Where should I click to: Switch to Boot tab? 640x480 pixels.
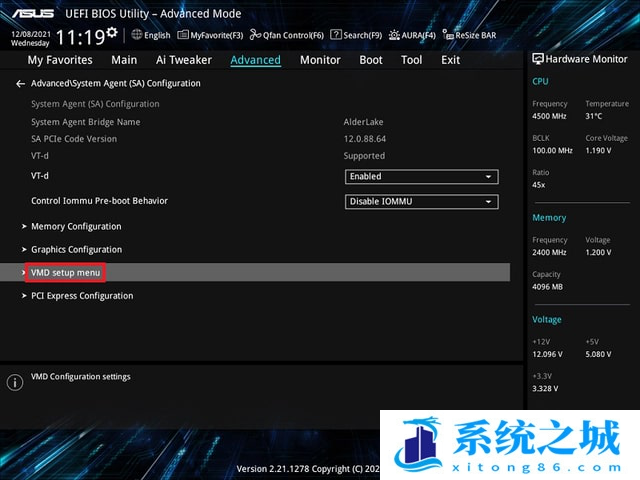371,60
